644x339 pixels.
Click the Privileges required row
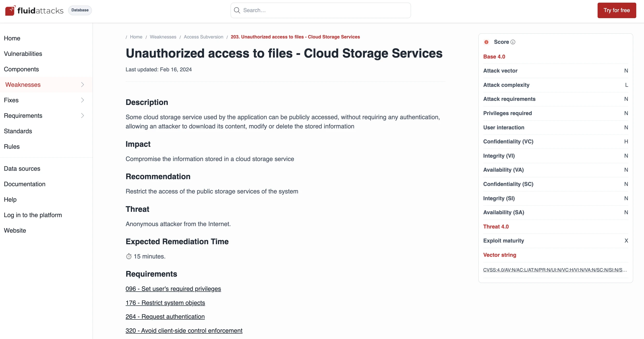pos(556,113)
